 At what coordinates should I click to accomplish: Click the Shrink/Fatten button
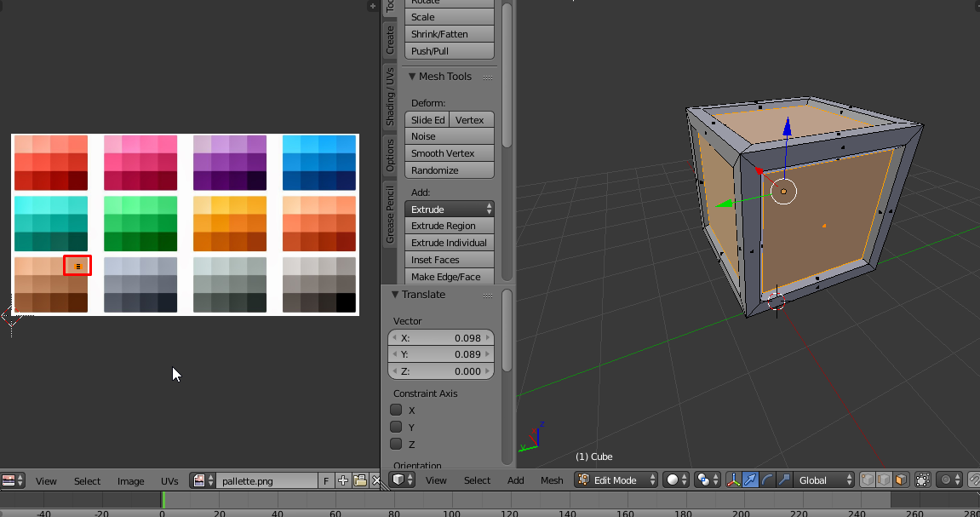[450, 34]
